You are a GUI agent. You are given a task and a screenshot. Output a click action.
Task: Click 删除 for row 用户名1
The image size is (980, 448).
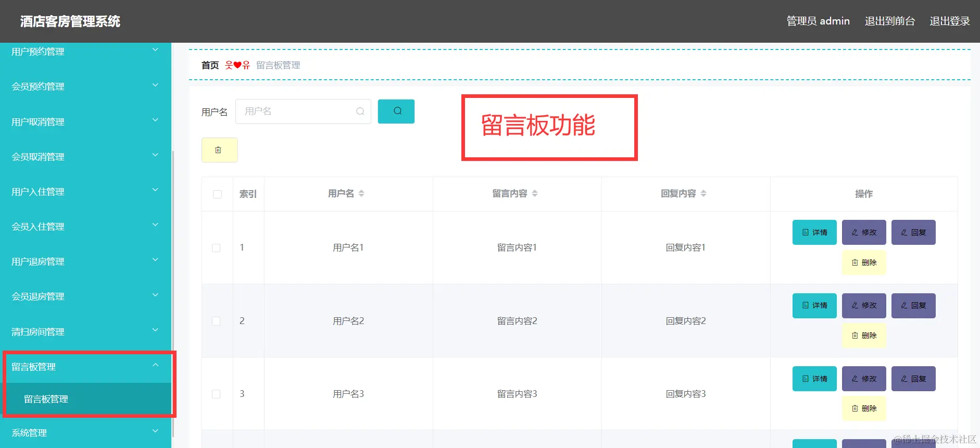[864, 263]
